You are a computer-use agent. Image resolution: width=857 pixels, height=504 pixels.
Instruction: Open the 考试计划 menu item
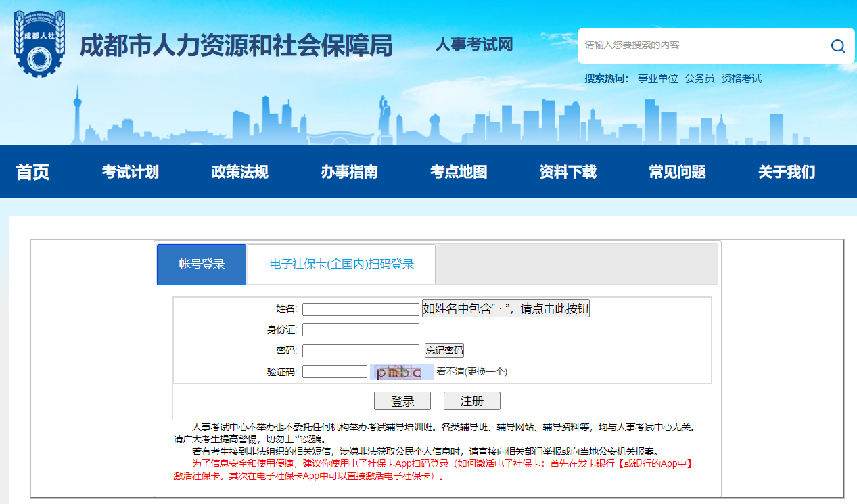(x=130, y=172)
